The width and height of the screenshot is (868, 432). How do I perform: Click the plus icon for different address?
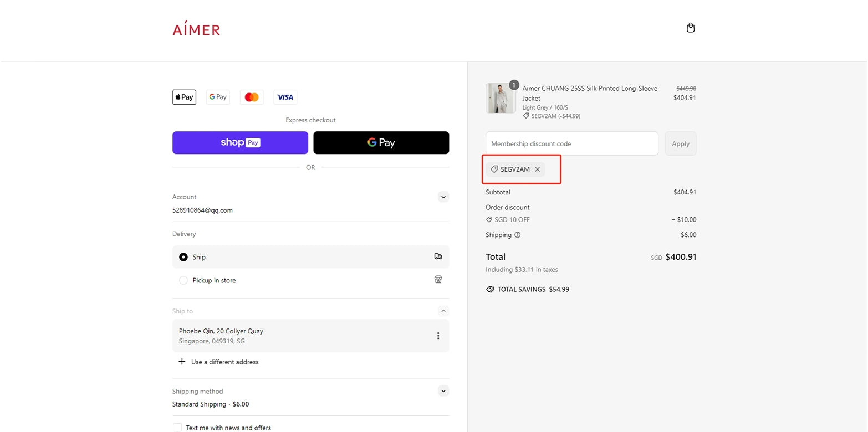181,361
